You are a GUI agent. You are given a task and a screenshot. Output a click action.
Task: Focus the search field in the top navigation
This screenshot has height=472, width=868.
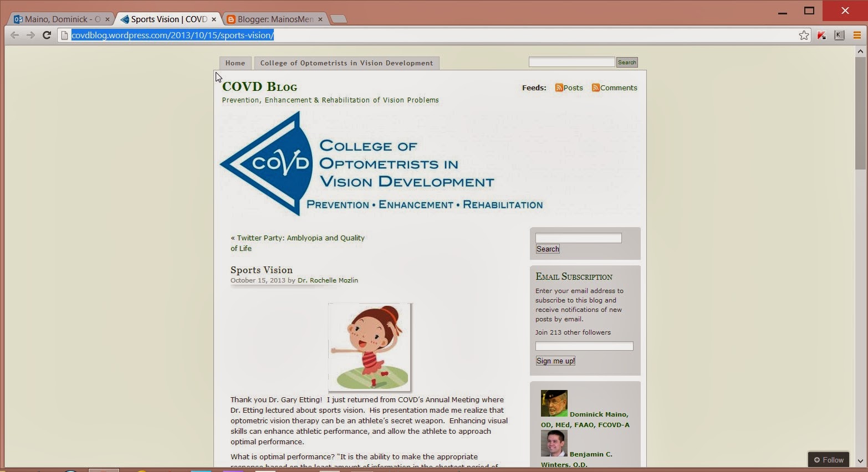click(571, 62)
